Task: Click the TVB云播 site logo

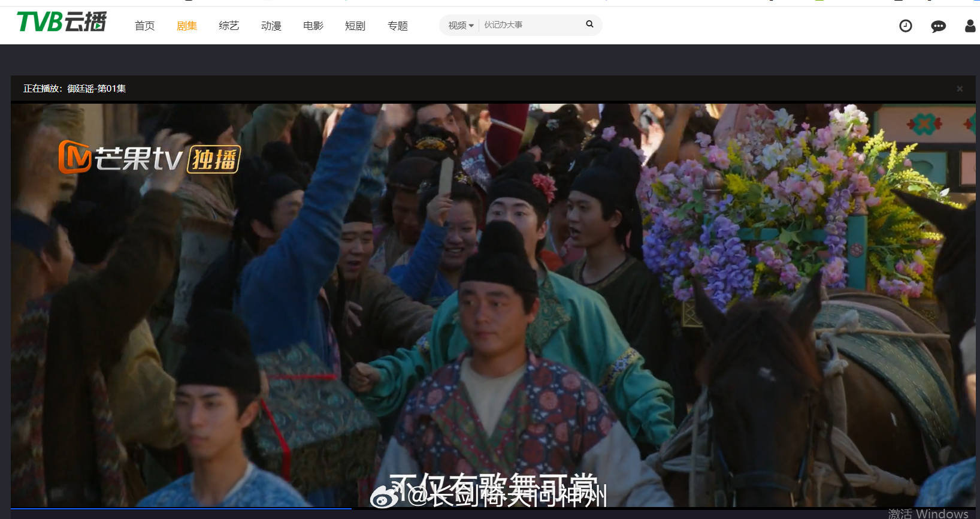Action: point(62,22)
